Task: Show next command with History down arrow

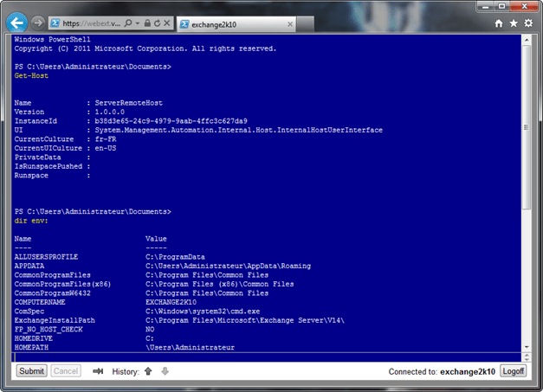Action: coord(165,370)
